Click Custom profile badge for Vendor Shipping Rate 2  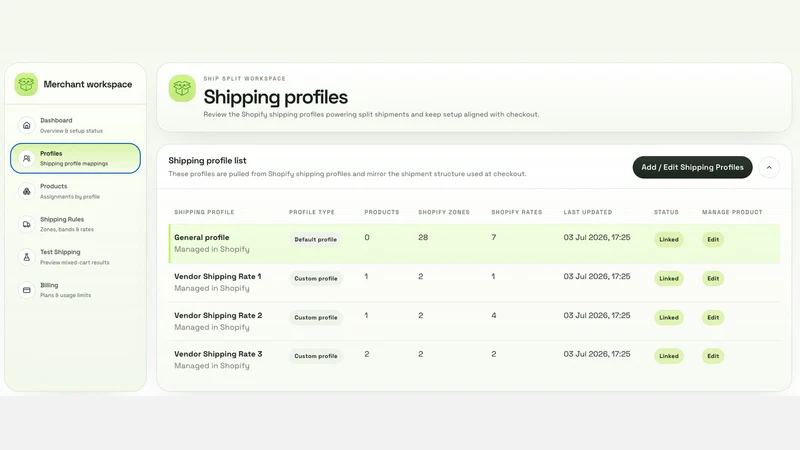click(315, 317)
